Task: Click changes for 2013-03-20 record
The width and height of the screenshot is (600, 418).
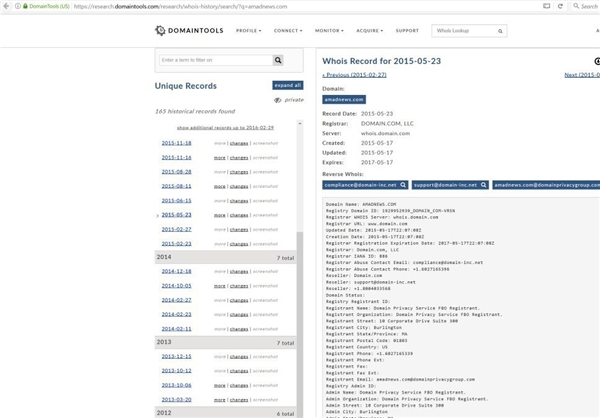Action: [239, 400]
